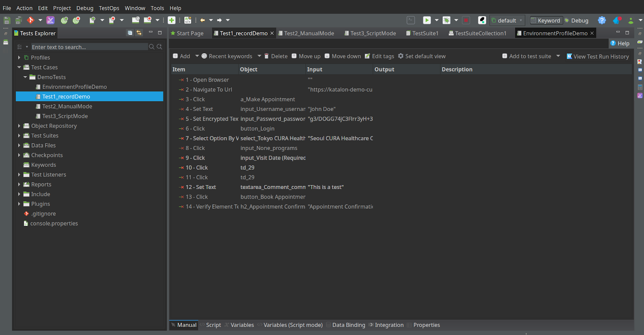Image resolution: width=644 pixels, height=335 pixels.
Task: Switch to the Script tab at bottom
Action: [213, 325]
